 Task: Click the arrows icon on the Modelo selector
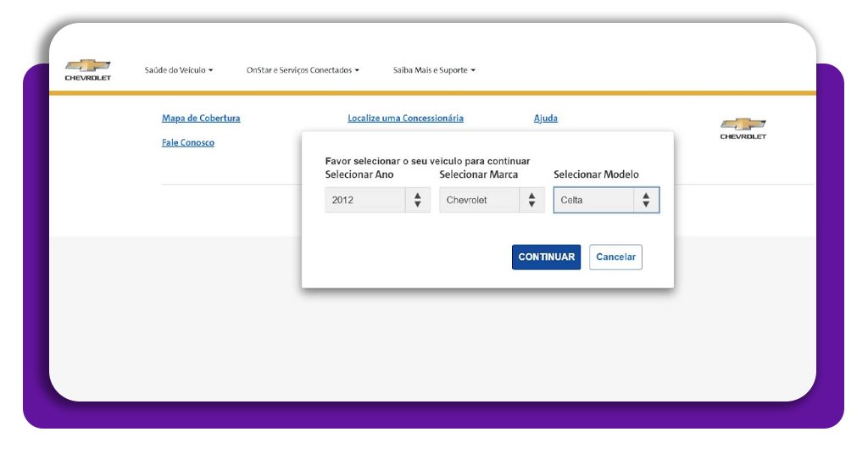646,200
